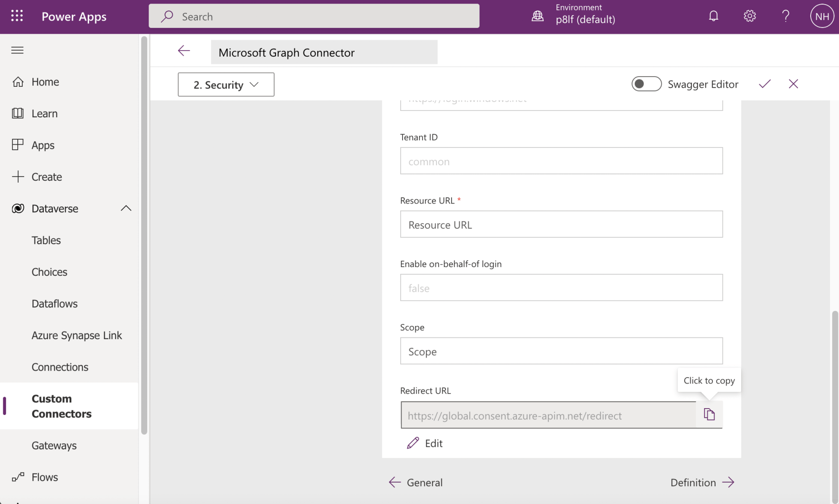Open the NH account avatar
This screenshot has width=839, height=504.
[822, 16]
